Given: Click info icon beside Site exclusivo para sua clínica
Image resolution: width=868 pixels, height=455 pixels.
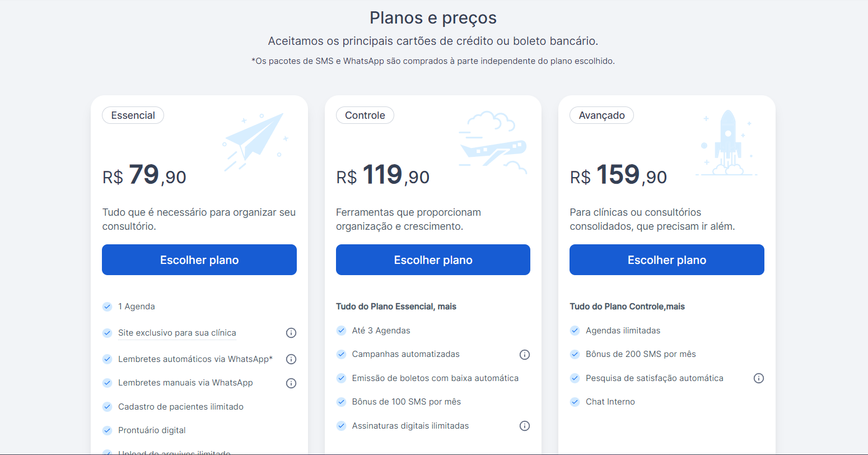Looking at the screenshot, I should point(291,333).
